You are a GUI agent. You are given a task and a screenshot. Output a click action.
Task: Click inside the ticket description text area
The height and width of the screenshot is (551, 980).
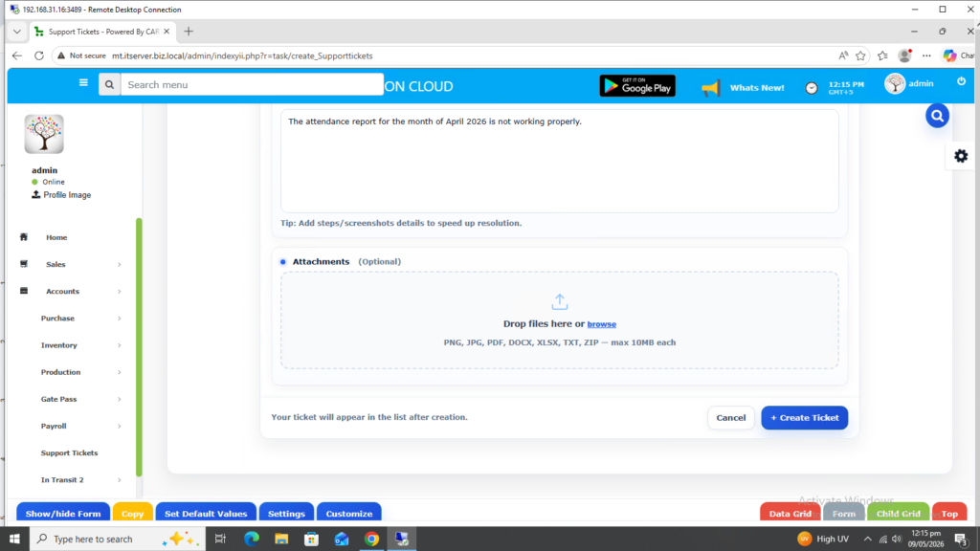tap(559, 161)
